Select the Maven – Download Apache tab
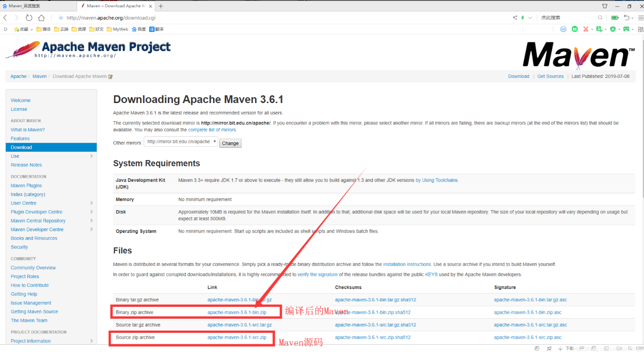The width and height of the screenshot is (644, 352). (116, 6)
